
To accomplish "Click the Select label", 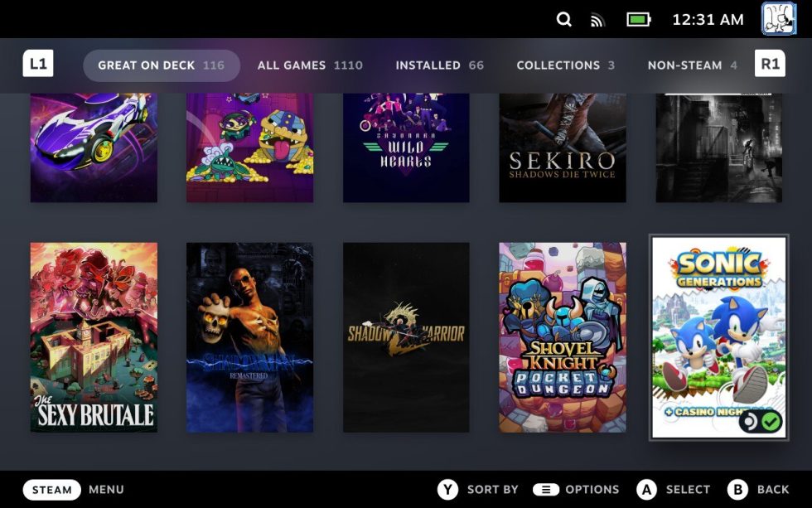I will pyautogui.click(x=688, y=490).
